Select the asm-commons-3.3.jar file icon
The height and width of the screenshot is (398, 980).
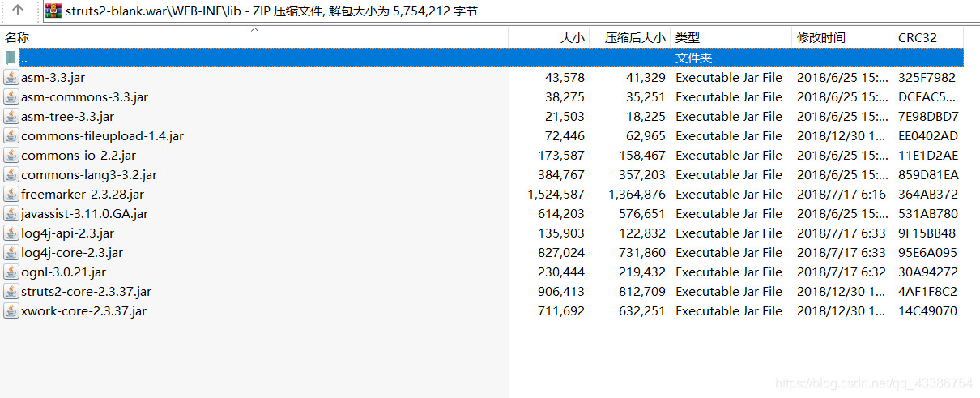click(x=11, y=97)
